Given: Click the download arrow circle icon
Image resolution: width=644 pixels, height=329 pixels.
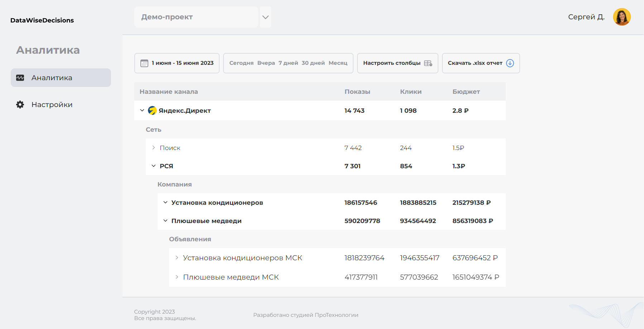Looking at the screenshot, I should pos(510,63).
